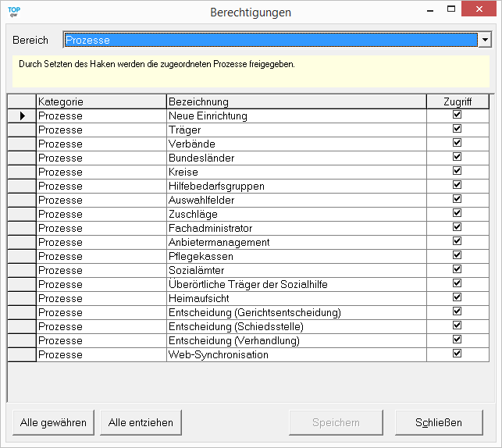Click the Zugriff column header
This screenshot has width=502, height=448.
point(457,101)
